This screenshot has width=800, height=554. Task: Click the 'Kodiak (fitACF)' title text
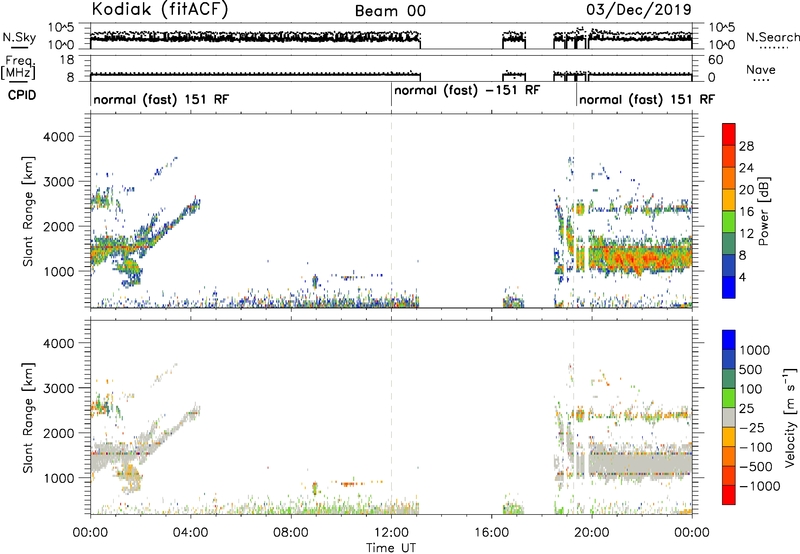click(x=160, y=9)
